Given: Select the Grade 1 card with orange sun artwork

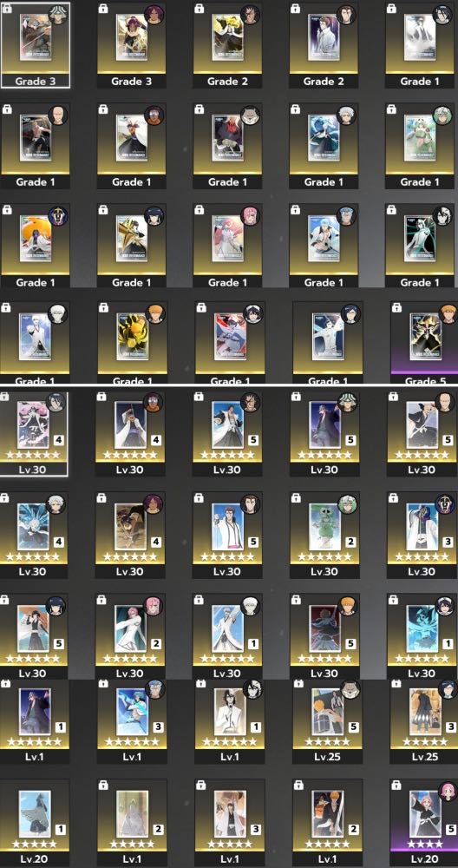Looking at the screenshot, I should coord(36,247).
